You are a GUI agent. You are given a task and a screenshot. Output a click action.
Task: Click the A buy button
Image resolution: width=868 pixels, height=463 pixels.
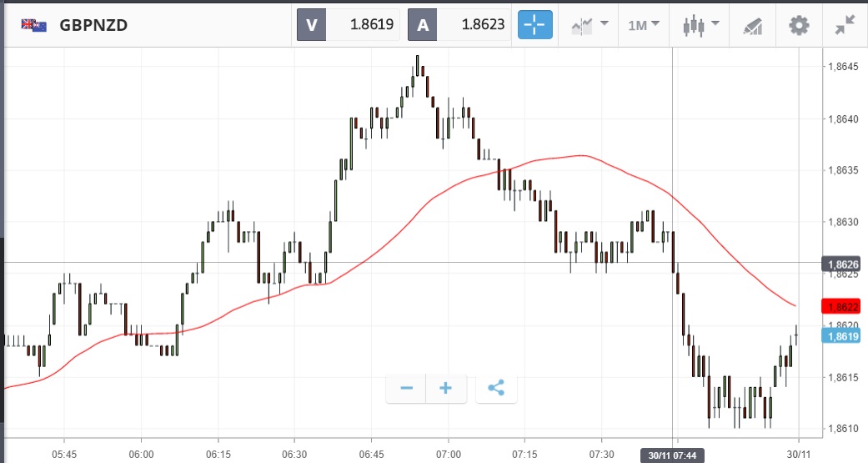(422, 25)
